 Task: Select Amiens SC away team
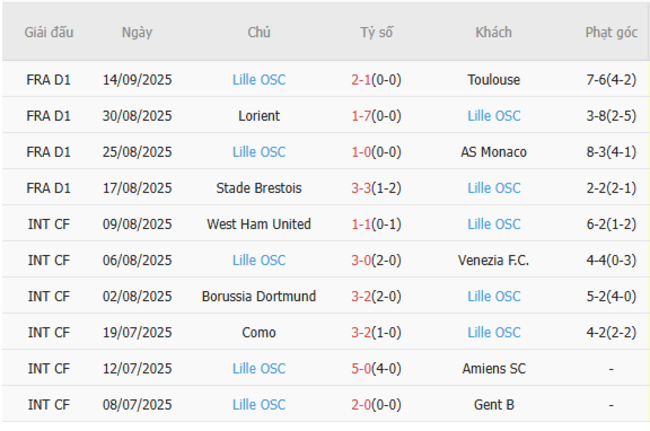click(x=493, y=368)
